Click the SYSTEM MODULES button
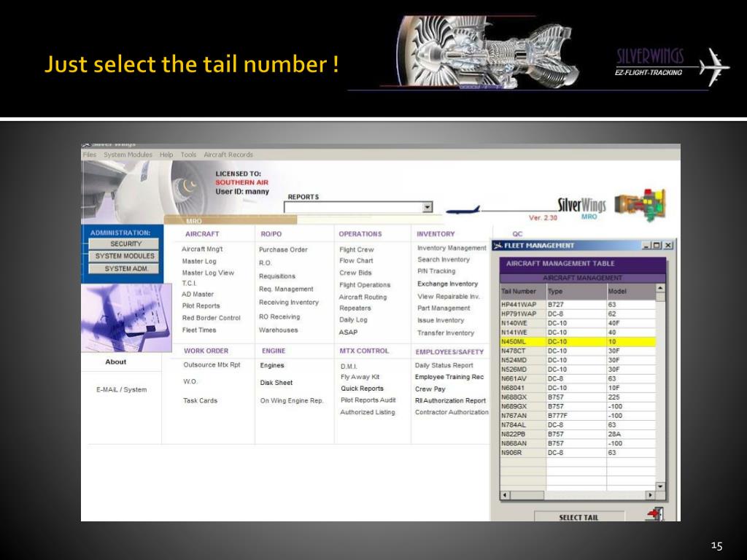This screenshot has width=747, height=560. (x=124, y=256)
